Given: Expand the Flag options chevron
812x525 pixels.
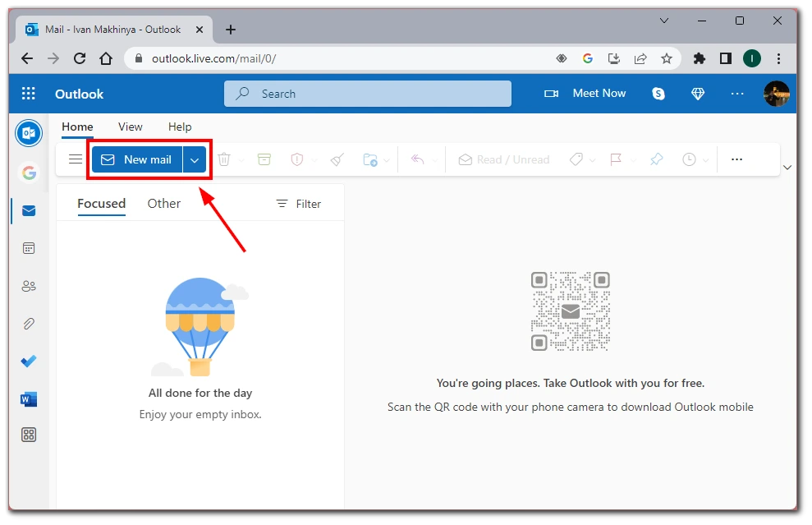Looking at the screenshot, I should tap(633, 160).
